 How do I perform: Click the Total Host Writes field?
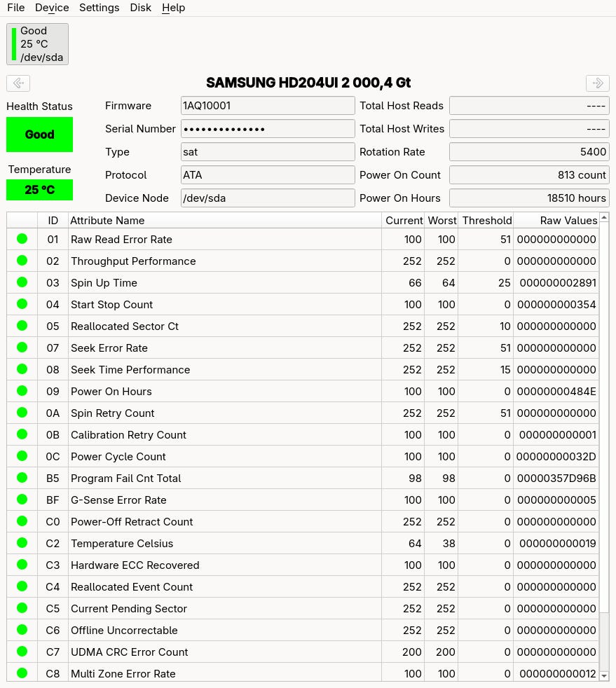[529, 129]
